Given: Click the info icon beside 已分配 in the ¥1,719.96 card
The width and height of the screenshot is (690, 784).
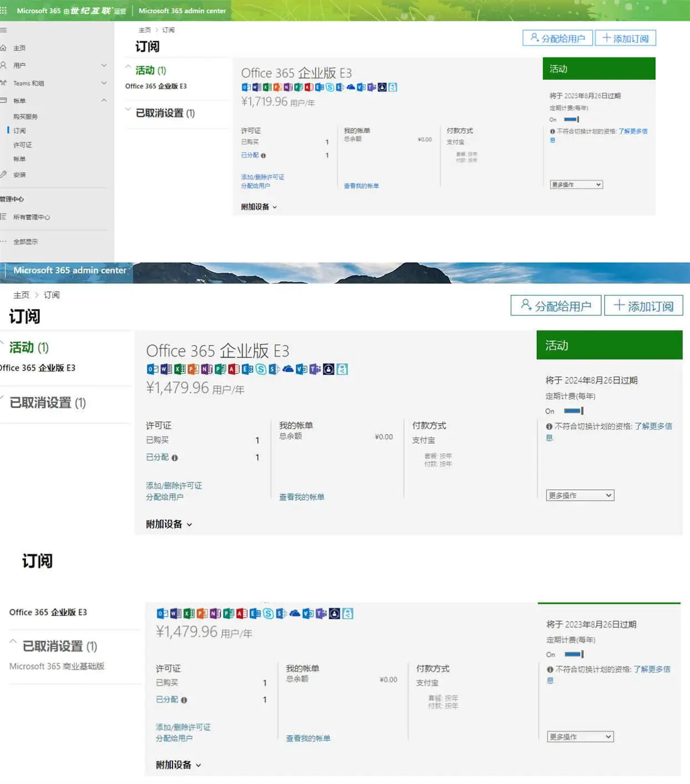Looking at the screenshot, I should 263,156.
